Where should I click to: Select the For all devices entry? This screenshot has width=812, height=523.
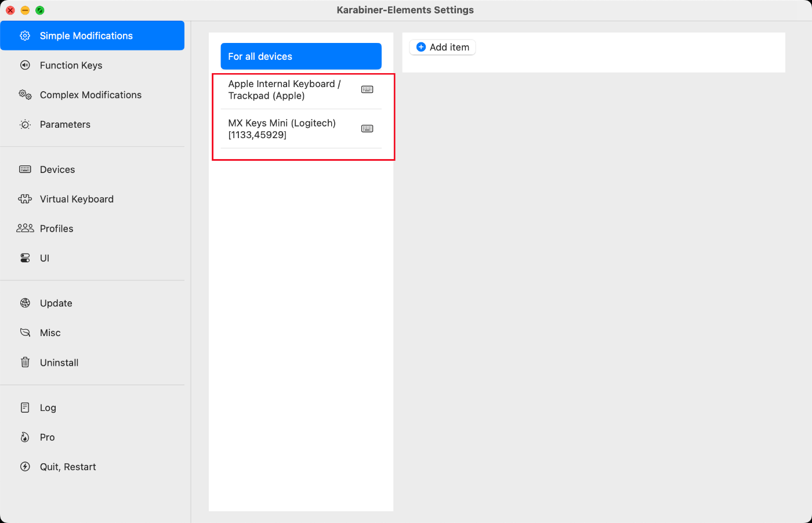[x=301, y=56]
